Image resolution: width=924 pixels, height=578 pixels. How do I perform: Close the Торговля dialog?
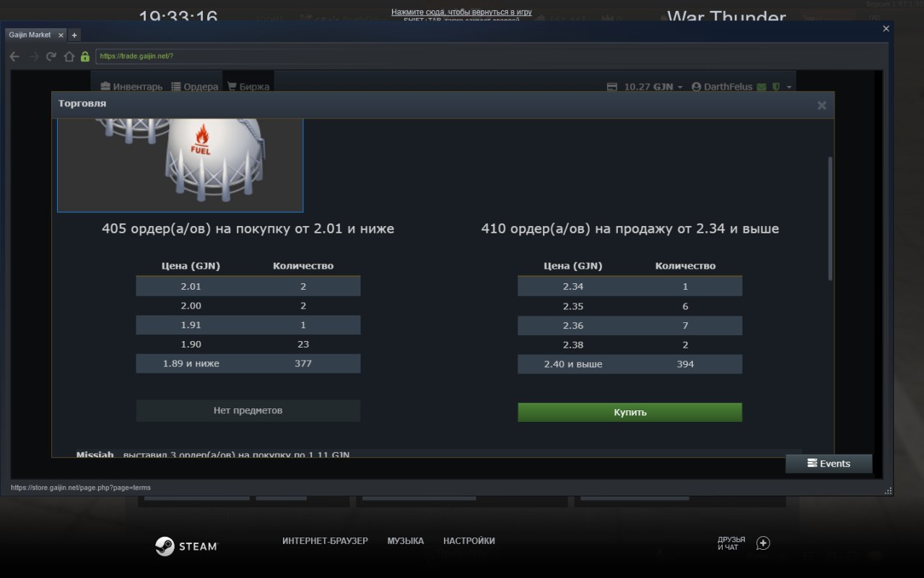(x=821, y=105)
